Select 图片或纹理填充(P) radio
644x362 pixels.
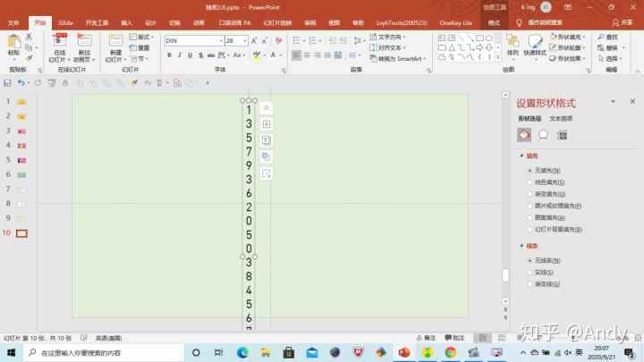pyautogui.click(x=530, y=206)
